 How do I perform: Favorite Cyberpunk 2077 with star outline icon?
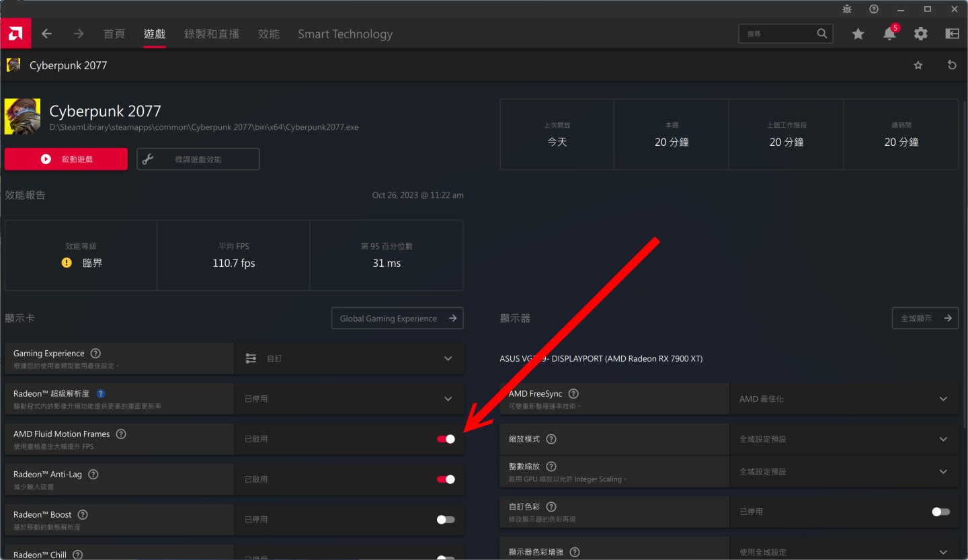point(918,65)
